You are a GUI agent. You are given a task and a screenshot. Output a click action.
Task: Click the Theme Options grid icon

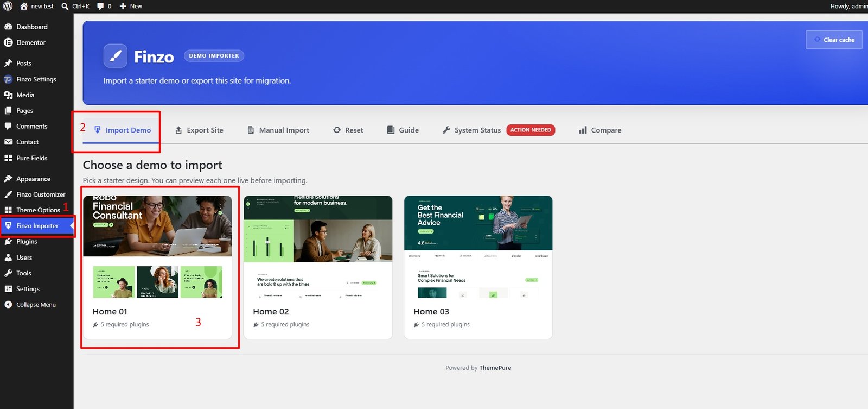[8, 210]
